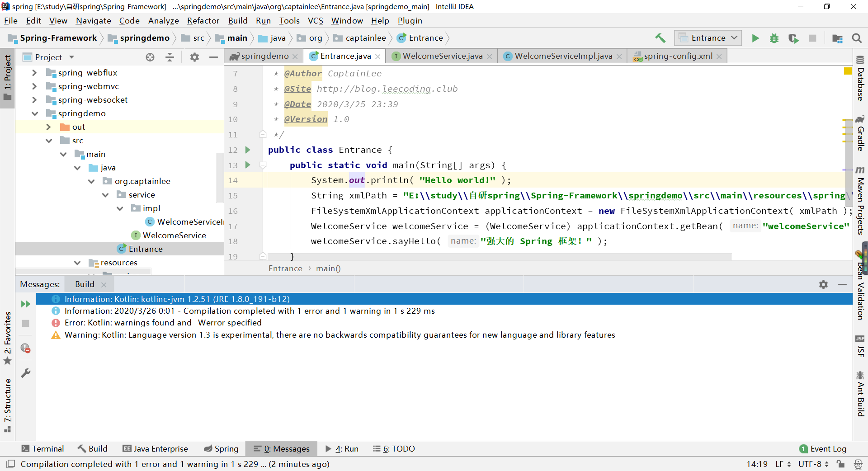Click the Build project hammer icon
The height and width of the screenshot is (471, 868).
click(660, 38)
